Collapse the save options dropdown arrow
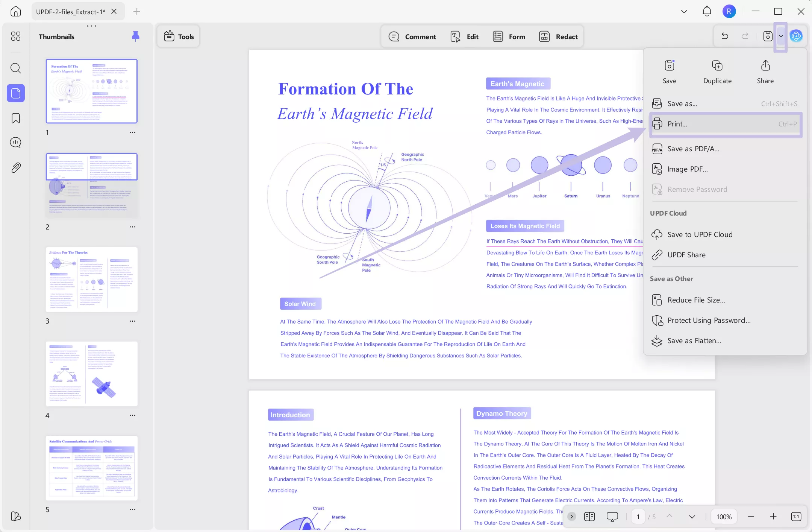 [781, 36]
